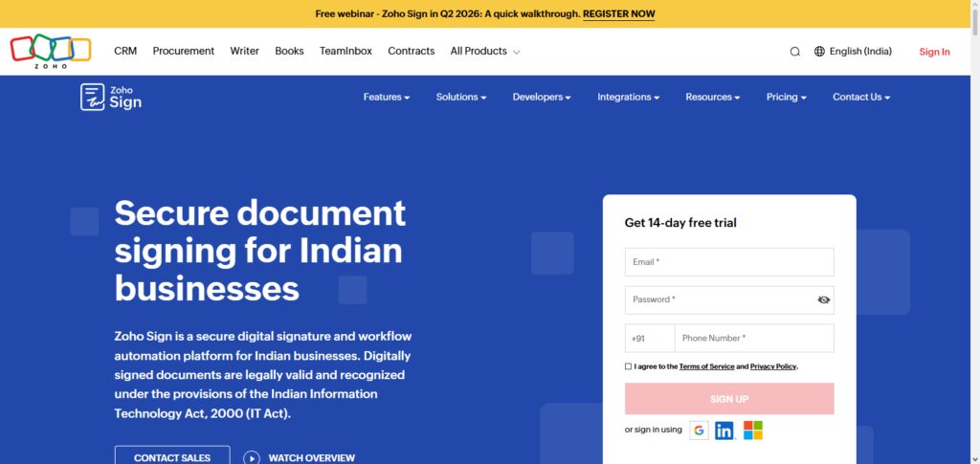The width and height of the screenshot is (980, 464).
Task: Check the Terms of Service agreement box
Action: click(628, 366)
